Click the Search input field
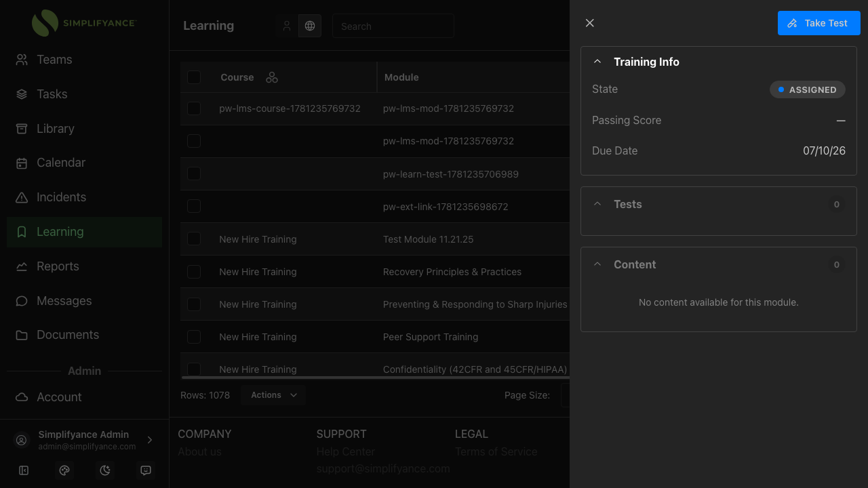 point(393,26)
